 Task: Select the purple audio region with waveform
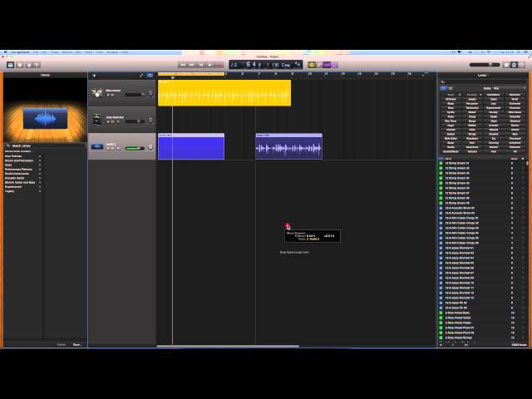click(288, 146)
